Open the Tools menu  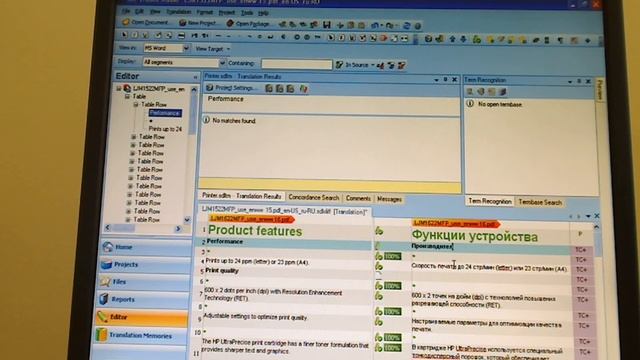[x=247, y=13]
